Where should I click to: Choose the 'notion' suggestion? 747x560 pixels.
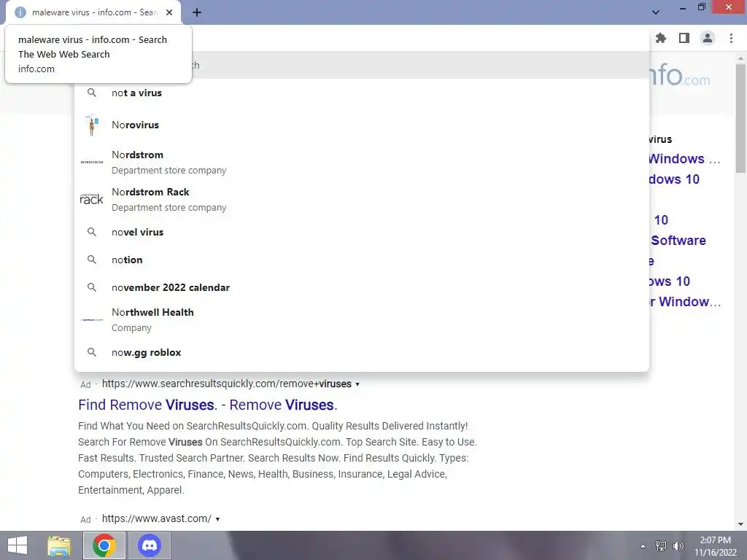(362, 260)
